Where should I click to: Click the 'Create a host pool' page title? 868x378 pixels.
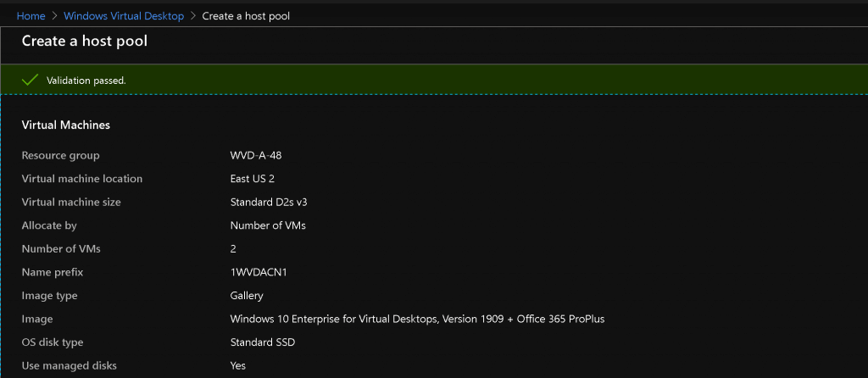[x=85, y=41]
